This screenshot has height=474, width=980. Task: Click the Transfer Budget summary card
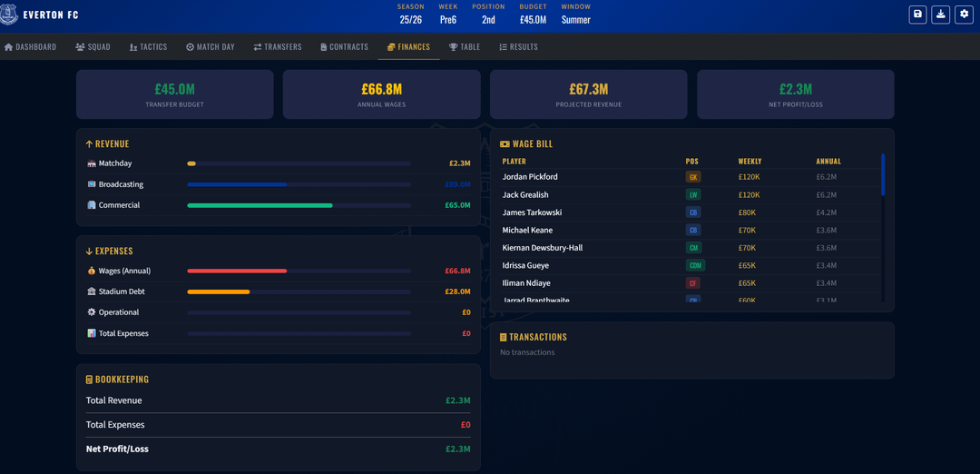(175, 94)
